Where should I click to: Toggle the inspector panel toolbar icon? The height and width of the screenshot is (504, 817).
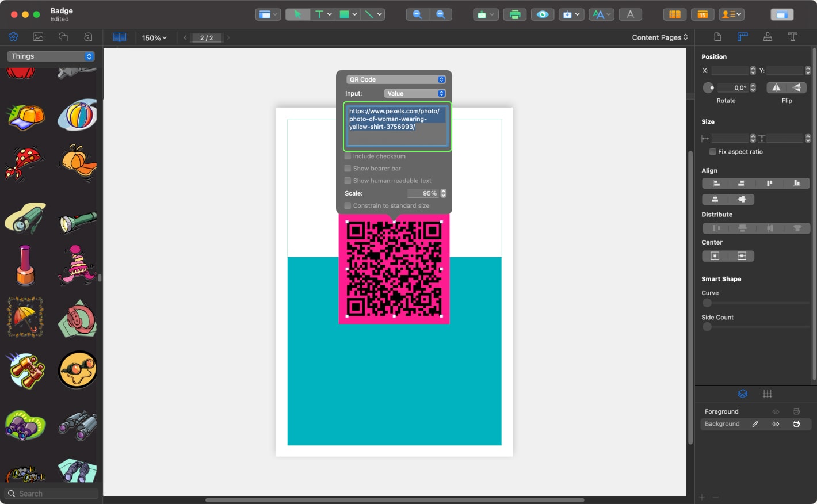pyautogui.click(x=782, y=14)
